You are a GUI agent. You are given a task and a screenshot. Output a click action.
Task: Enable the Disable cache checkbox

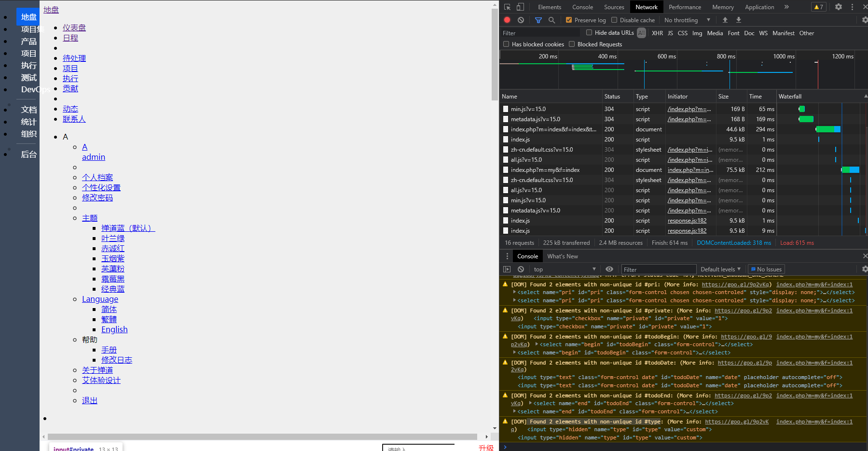click(614, 20)
